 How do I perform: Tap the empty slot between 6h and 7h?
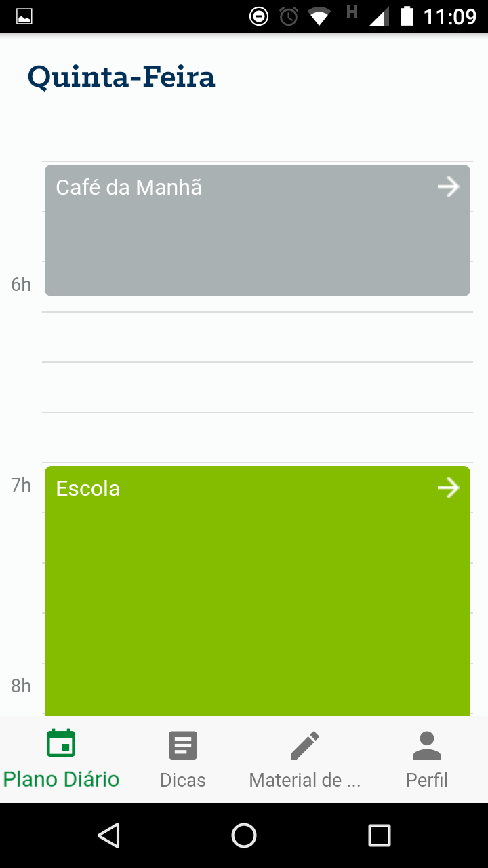pos(258,387)
